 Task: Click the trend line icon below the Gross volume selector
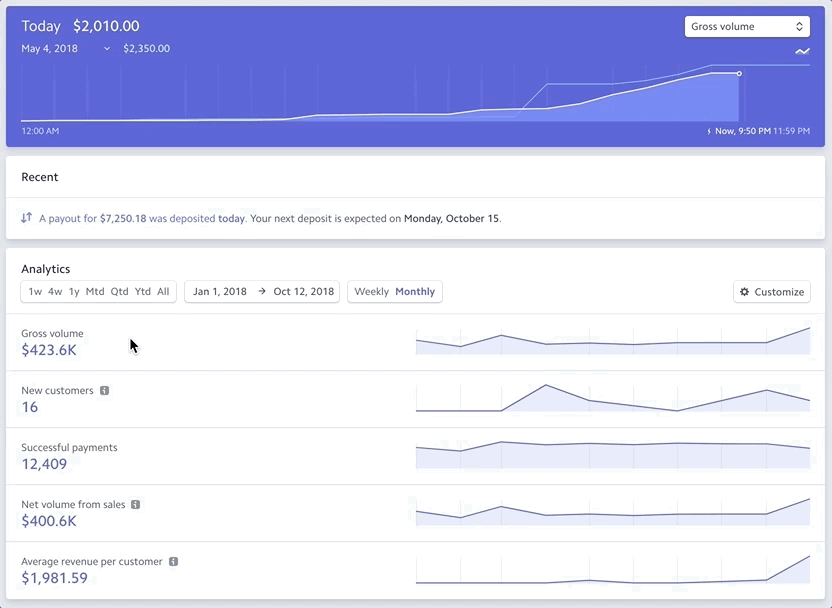pos(802,52)
